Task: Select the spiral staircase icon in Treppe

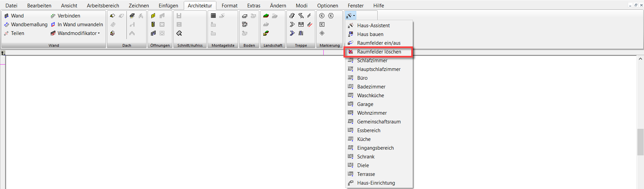Action: (x=301, y=16)
